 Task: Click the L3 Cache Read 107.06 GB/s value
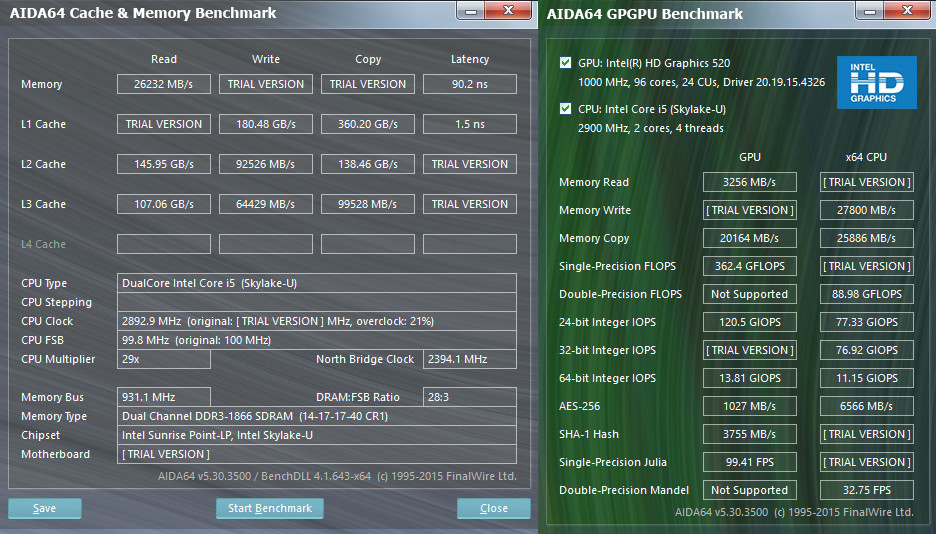164,204
